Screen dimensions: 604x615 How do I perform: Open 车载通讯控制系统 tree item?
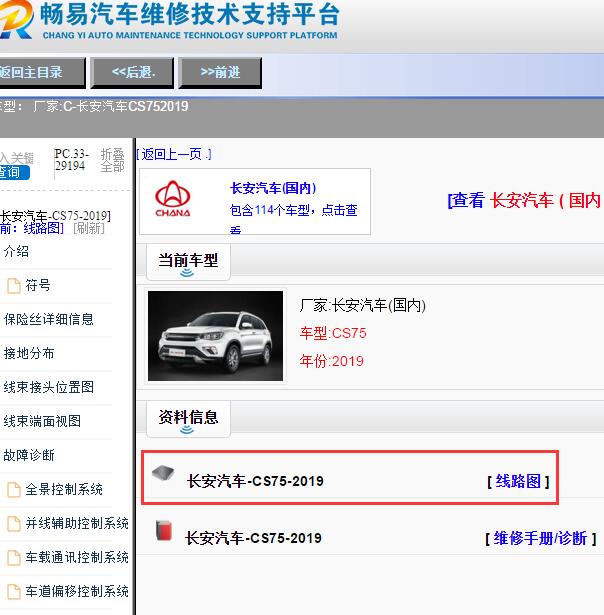[x=77, y=557]
